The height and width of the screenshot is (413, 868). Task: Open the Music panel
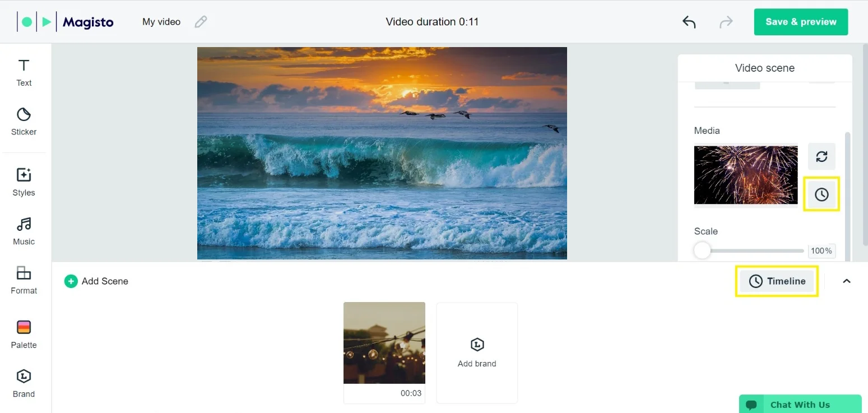24,231
